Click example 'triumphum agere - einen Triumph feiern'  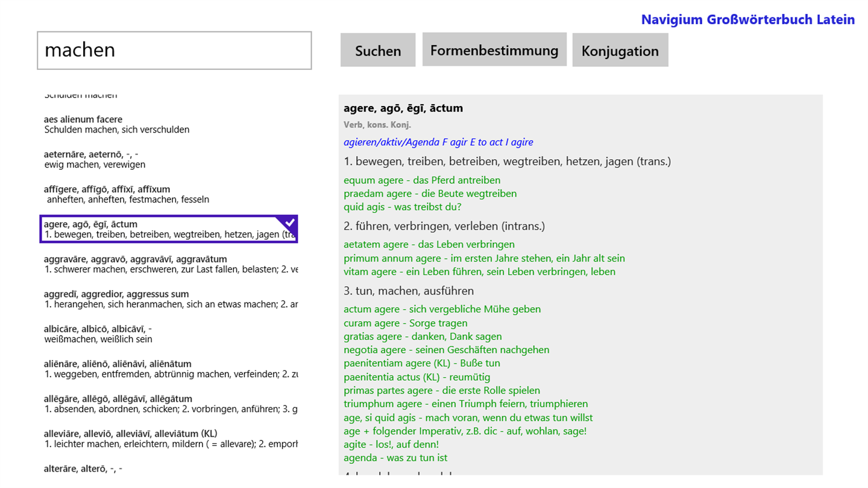465,404
